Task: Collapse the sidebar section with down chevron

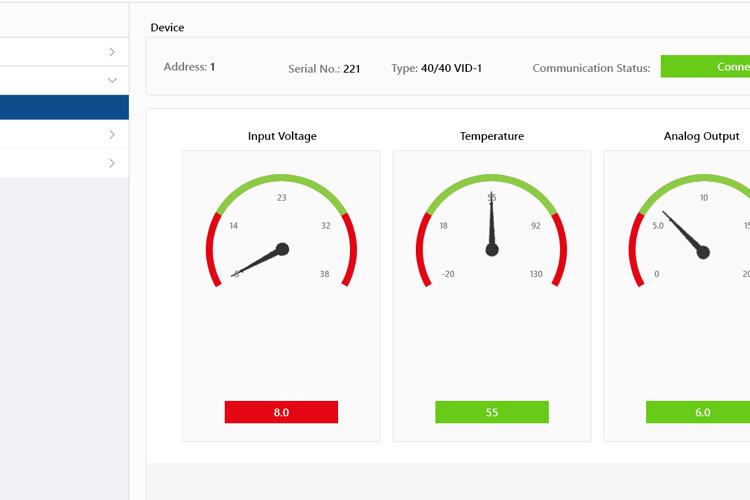Action: (x=112, y=80)
